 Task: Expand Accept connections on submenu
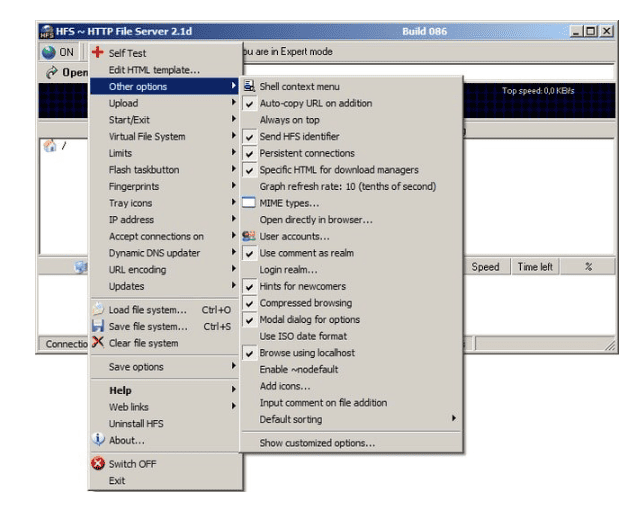[x=164, y=236]
